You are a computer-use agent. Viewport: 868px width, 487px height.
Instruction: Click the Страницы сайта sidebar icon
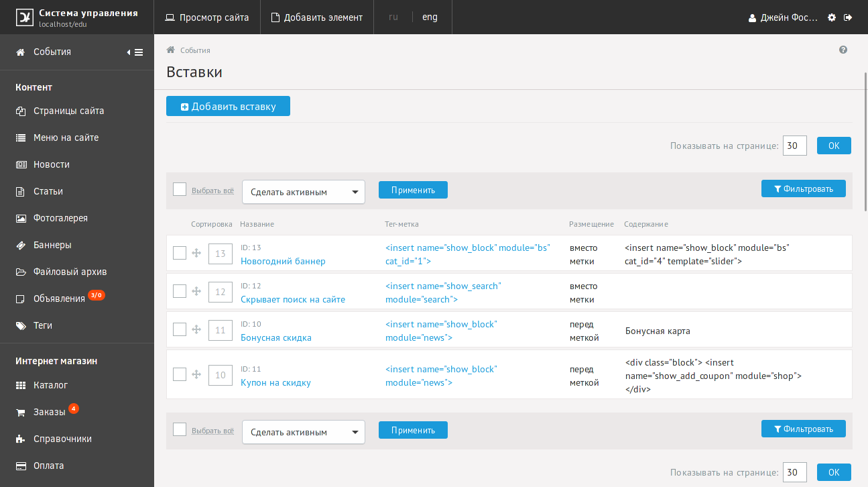[21, 111]
